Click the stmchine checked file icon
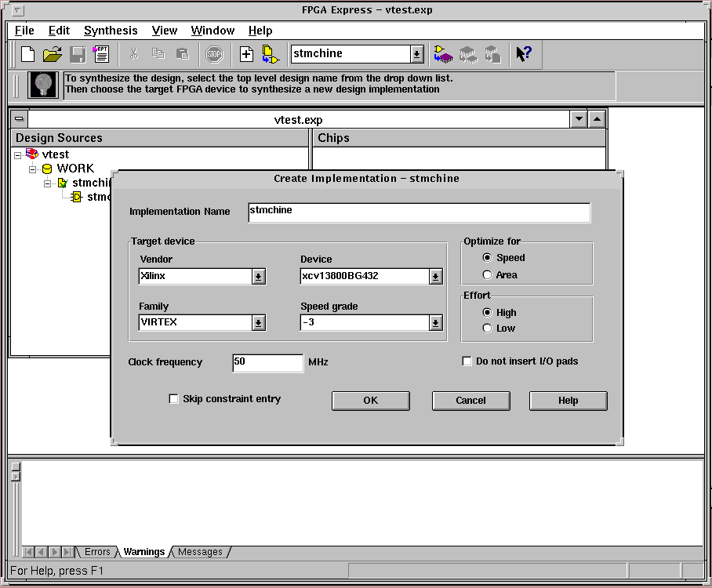 coord(63,183)
